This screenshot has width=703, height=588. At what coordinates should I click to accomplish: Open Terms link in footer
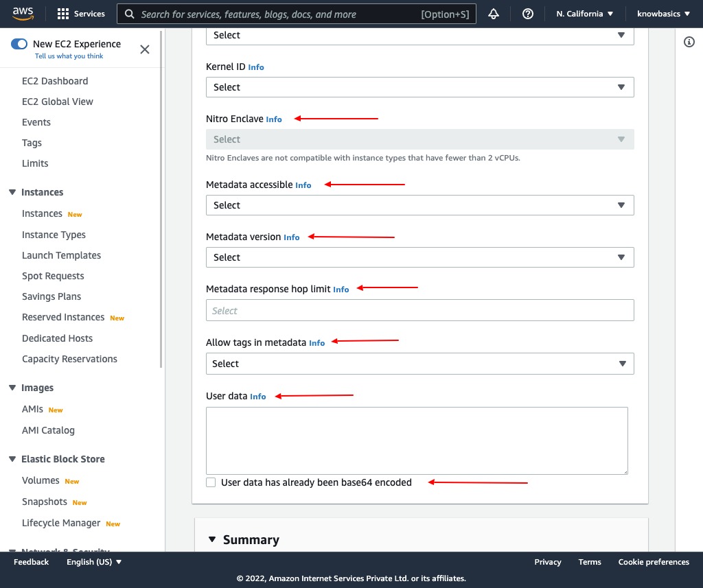click(x=590, y=562)
